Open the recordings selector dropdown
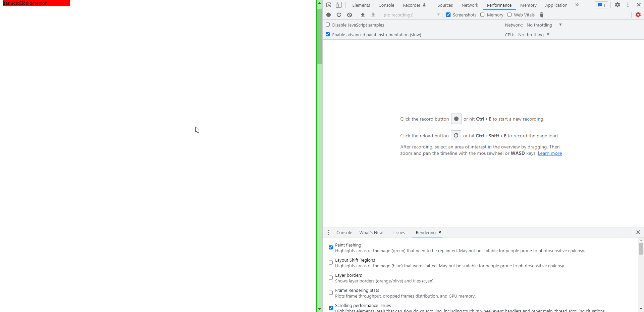 pyautogui.click(x=412, y=15)
